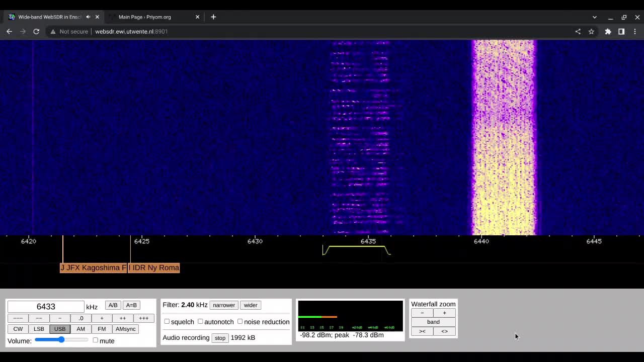Select FM mode

(102, 329)
